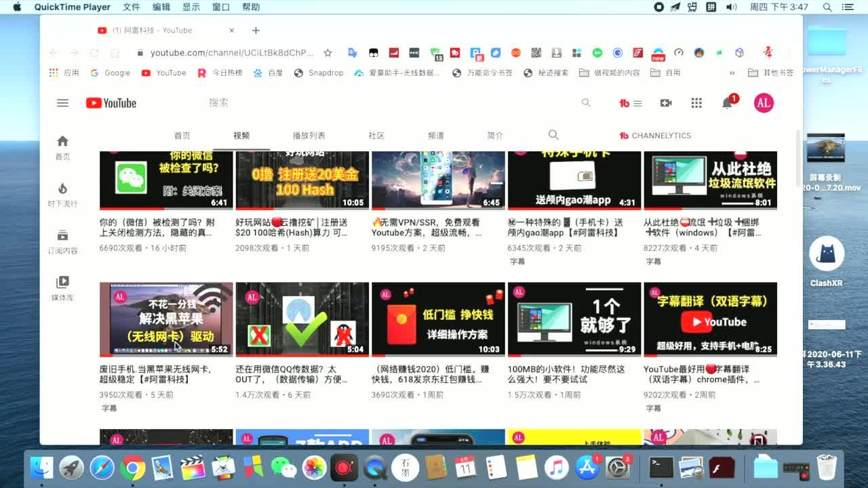This screenshot has width=868, height=488.
Task: Open video title 100MB的小软件！功能尽然这么强大
Action: (x=566, y=374)
